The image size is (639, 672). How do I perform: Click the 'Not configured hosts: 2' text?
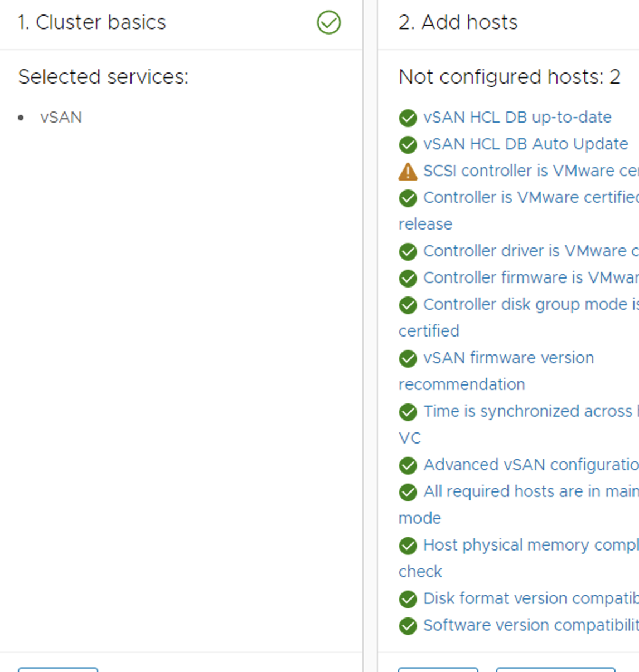510,77
